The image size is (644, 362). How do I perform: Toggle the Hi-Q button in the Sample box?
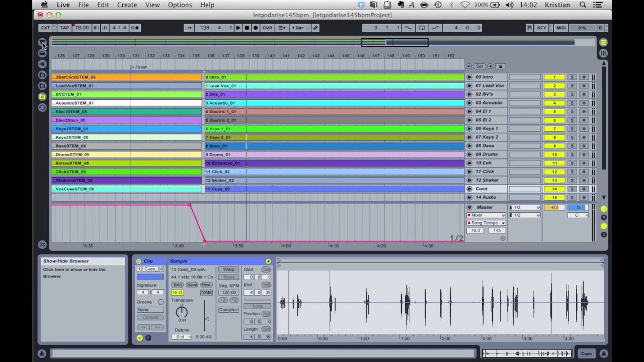177,293
